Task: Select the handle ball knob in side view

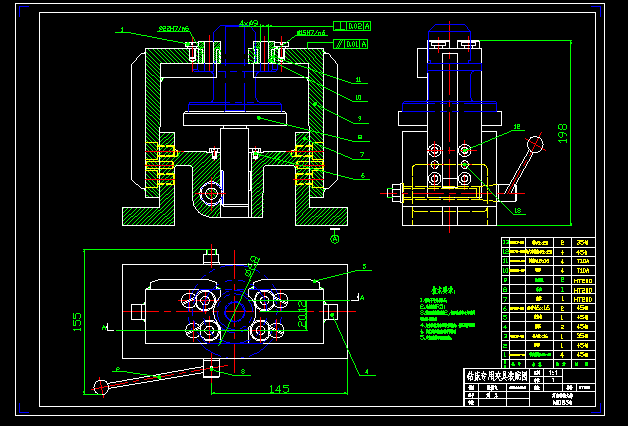Action: point(535,144)
